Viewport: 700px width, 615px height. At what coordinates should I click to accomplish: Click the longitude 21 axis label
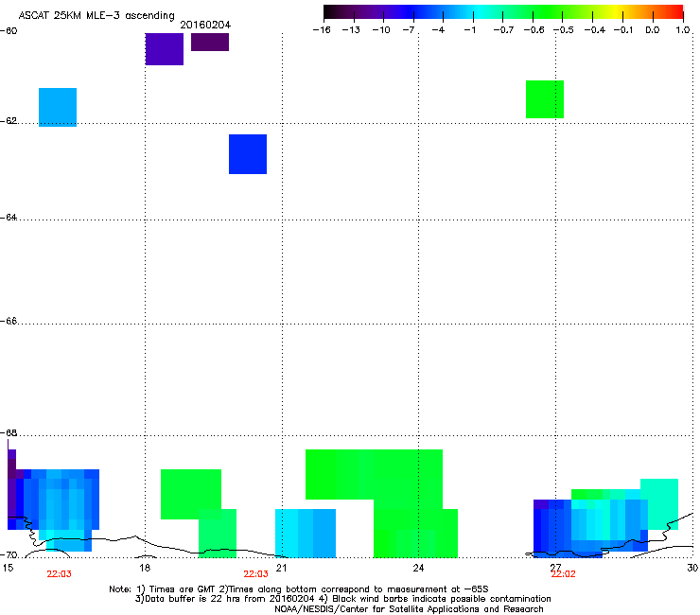click(281, 568)
